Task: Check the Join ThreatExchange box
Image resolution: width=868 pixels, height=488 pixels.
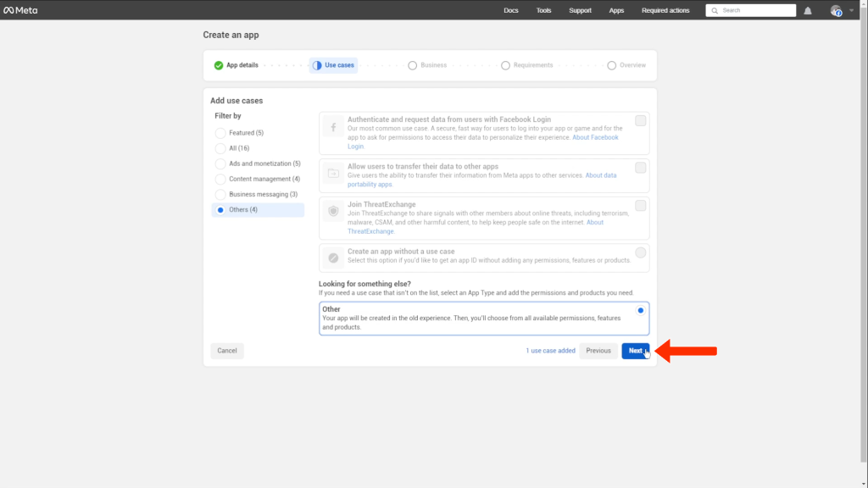Action: (x=641, y=206)
